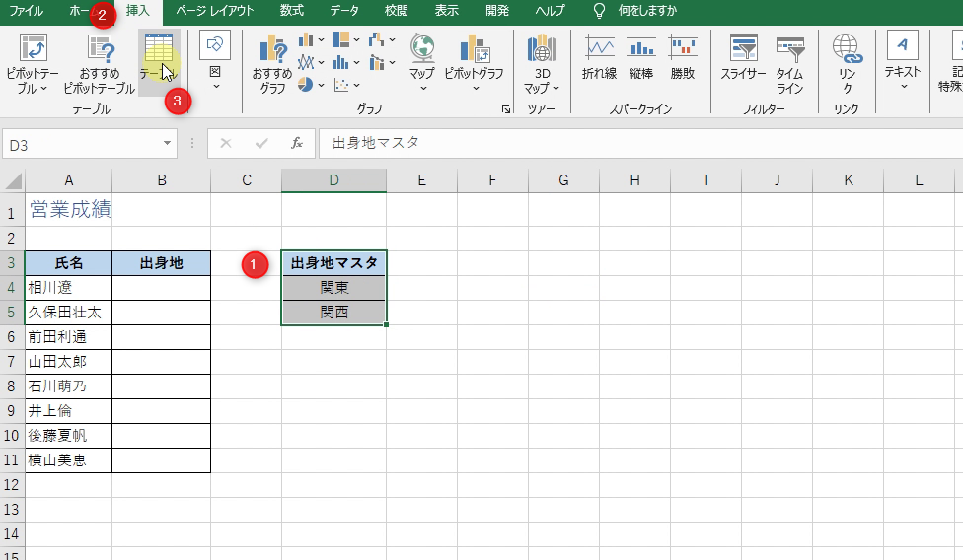Open the Charts group dialog launcher
This screenshot has width=963, height=560.
506,110
